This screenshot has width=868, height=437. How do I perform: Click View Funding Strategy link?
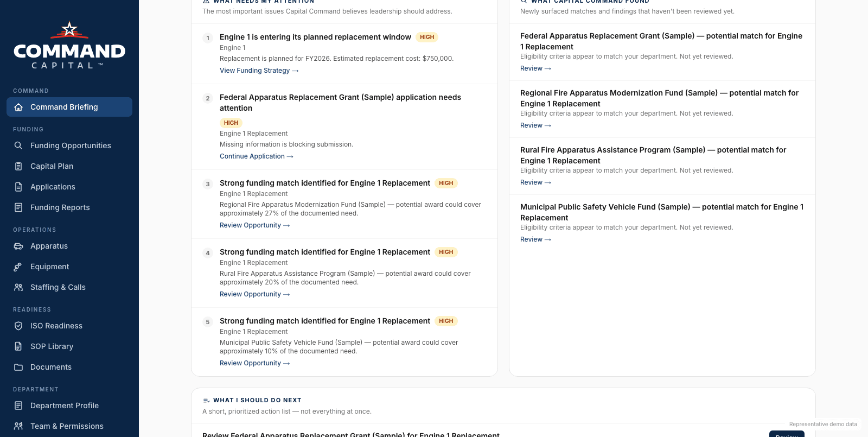pyautogui.click(x=259, y=71)
